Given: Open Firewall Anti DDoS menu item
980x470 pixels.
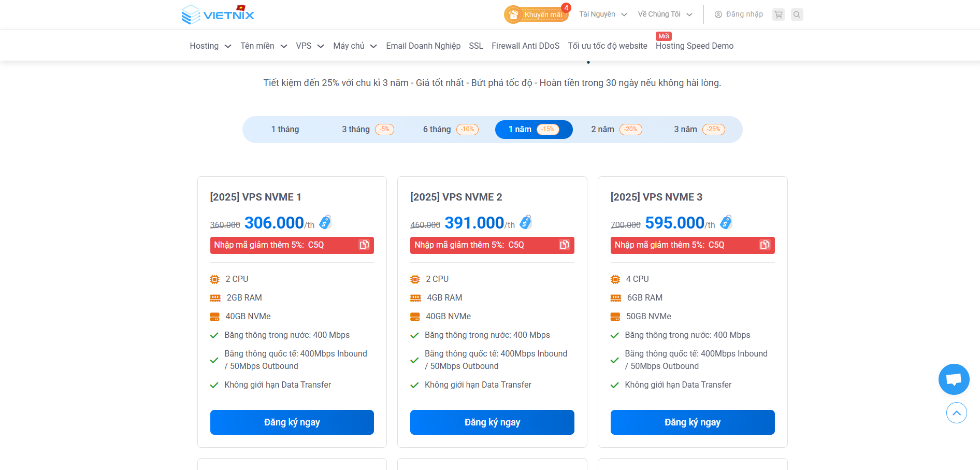Looking at the screenshot, I should click(525, 46).
